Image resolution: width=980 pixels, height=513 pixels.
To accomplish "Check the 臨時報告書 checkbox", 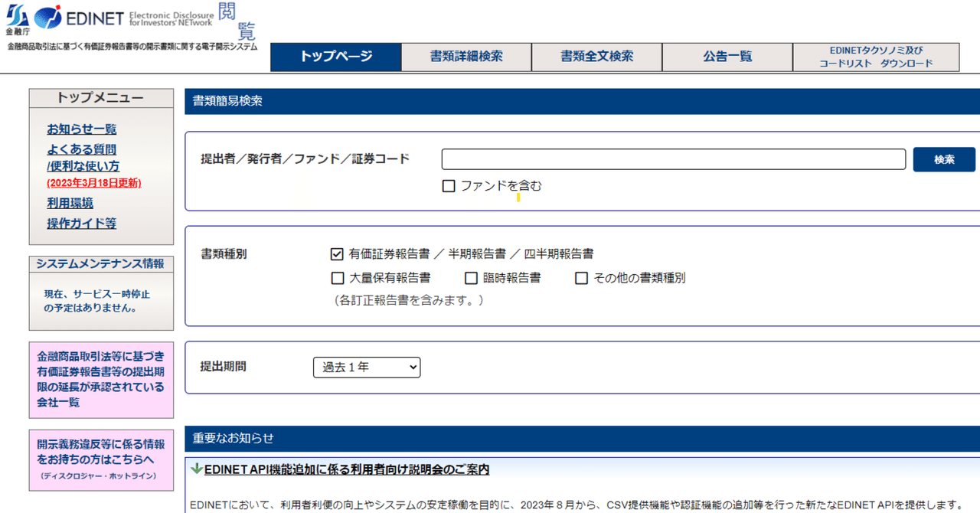I will pos(471,278).
